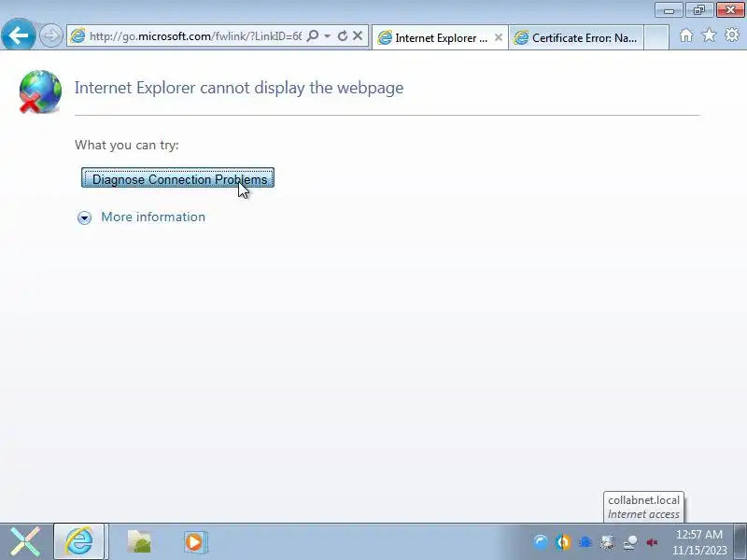The image size is (747, 560).
Task: Click the greyed Forward arrow button
Action: pyautogui.click(x=50, y=35)
